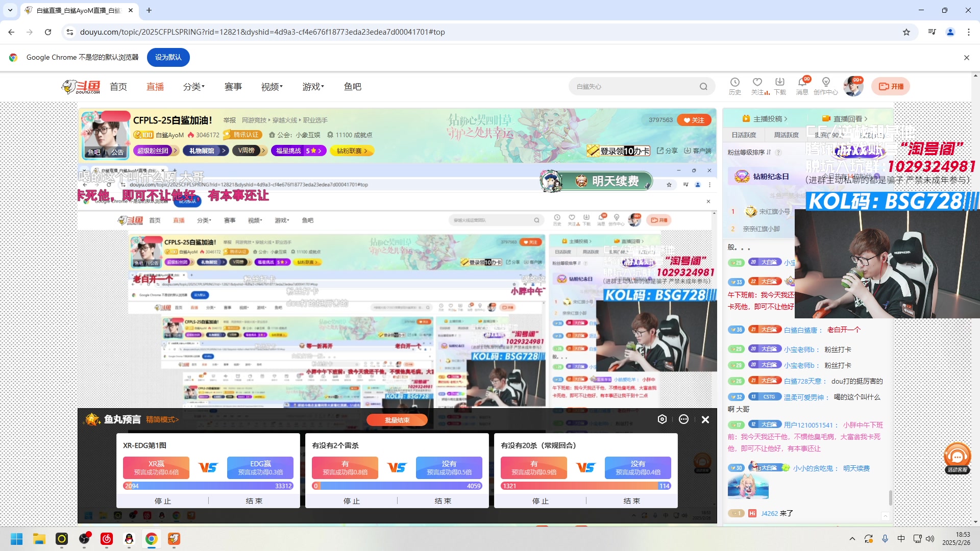Click 批量结束 button
Screen dimensions: 980x551
397,420
